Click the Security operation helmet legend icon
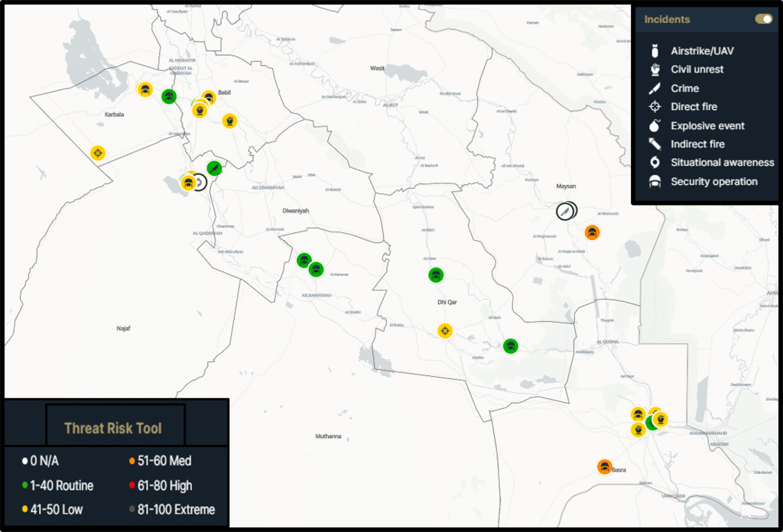 654,182
